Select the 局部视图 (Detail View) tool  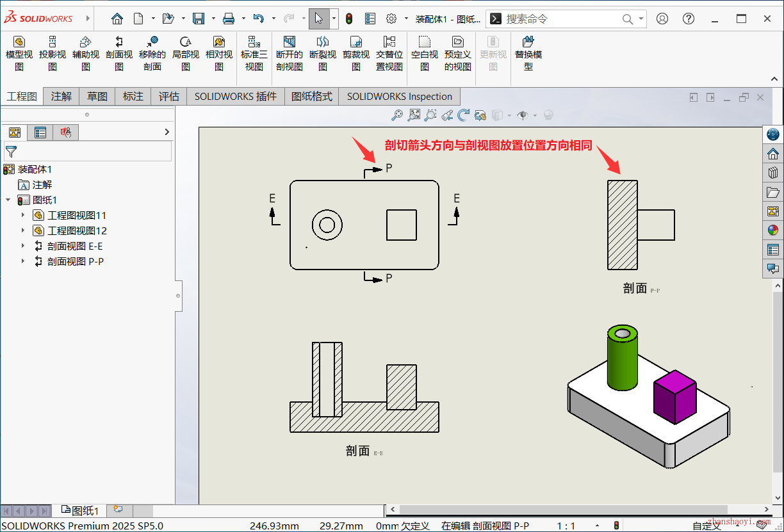point(186,53)
